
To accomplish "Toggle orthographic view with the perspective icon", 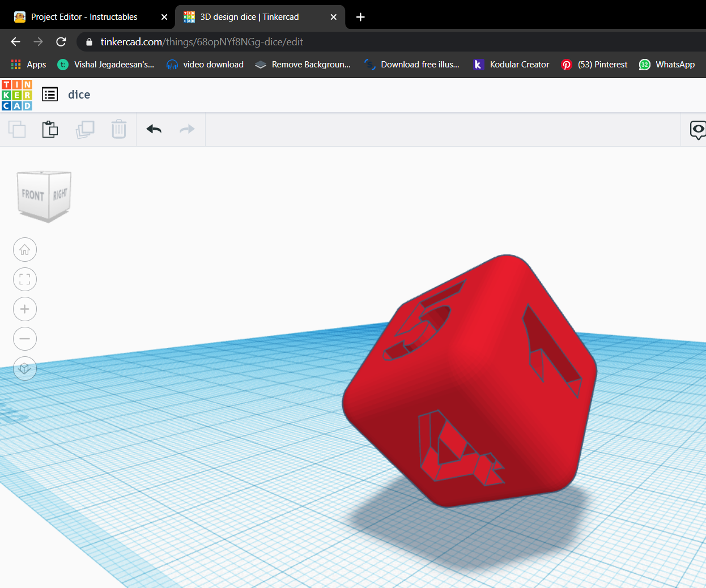I will pos(24,368).
